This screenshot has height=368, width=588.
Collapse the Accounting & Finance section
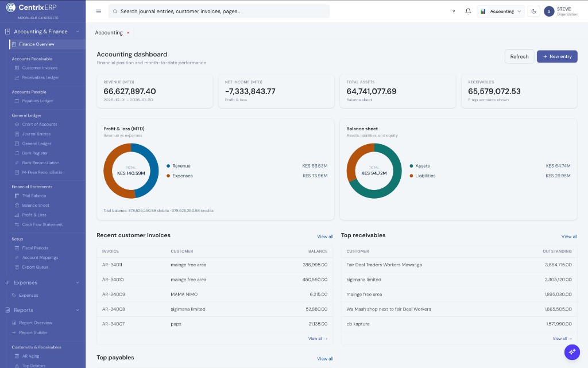(78, 32)
